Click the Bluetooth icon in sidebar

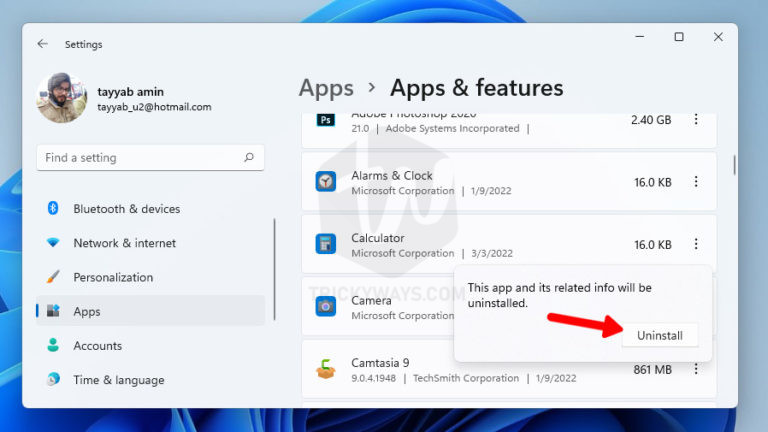point(53,208)
